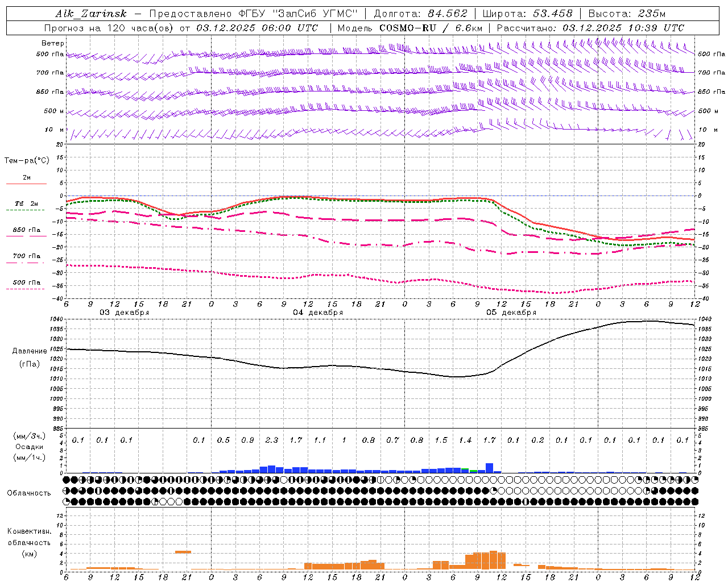The image size is (728, 582).
Task: Click the Td 2м dew point legend entry
Action: pos(27,203)
